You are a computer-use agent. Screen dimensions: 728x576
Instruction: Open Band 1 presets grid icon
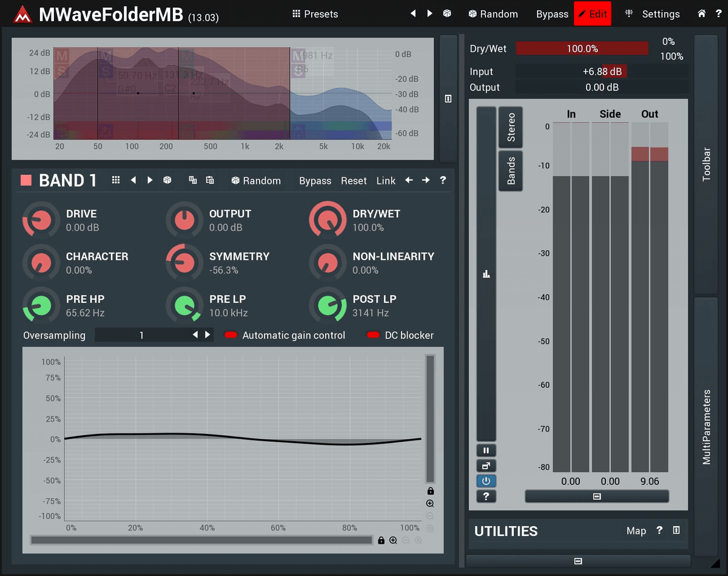tap(116, 180)
